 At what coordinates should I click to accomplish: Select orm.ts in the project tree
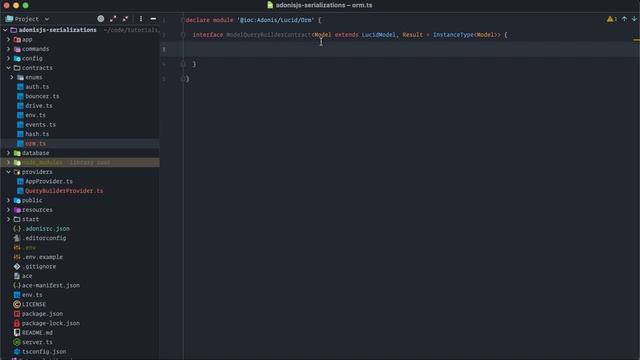[x=35, y=144]
